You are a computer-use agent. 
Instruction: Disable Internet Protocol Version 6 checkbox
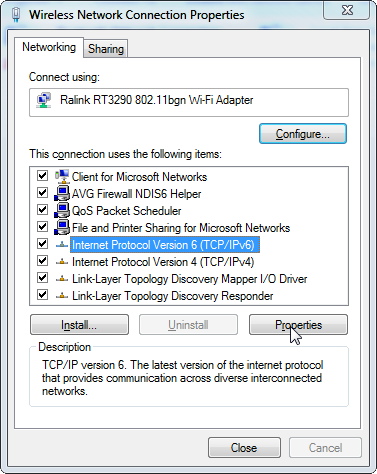42,243
